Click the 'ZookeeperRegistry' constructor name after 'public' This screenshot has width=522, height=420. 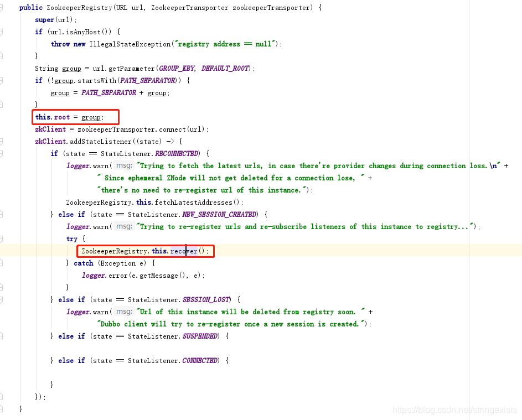(x=79, y=8)
